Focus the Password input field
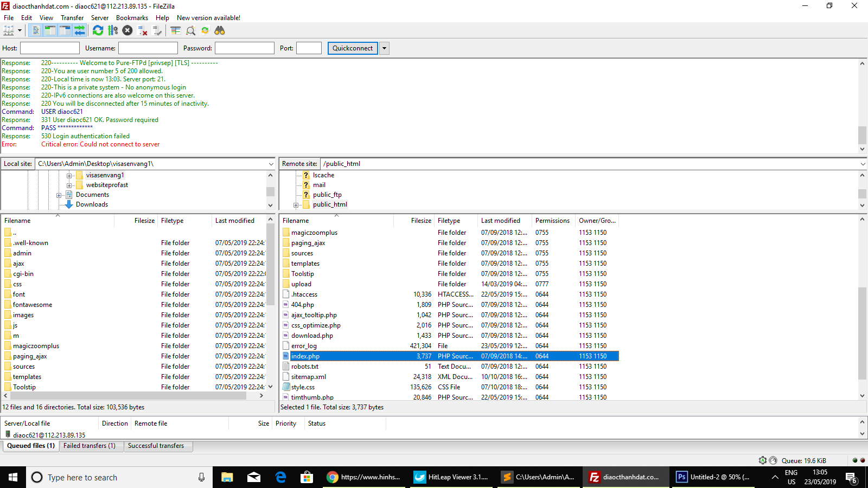Screen dimensions: 868x488 coord(245,48)
